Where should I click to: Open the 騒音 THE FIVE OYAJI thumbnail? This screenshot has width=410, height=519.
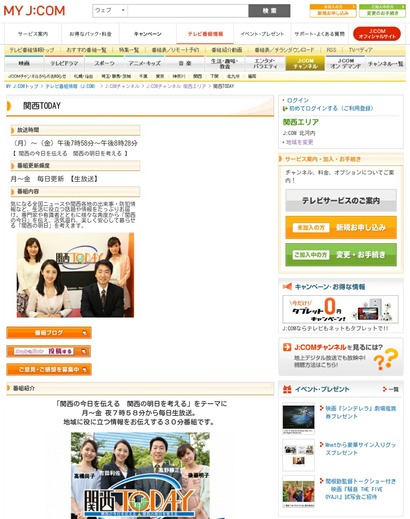pos(298,492)
